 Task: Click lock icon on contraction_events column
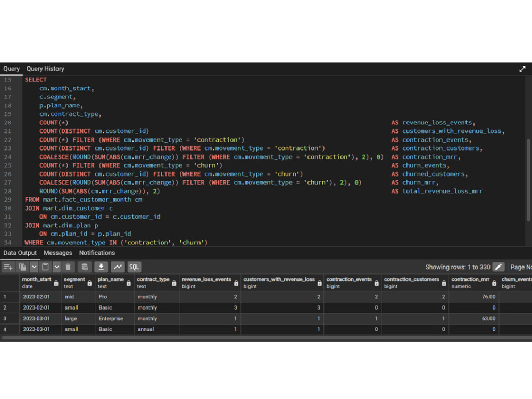pyautogui.click(x=376, y=283)
